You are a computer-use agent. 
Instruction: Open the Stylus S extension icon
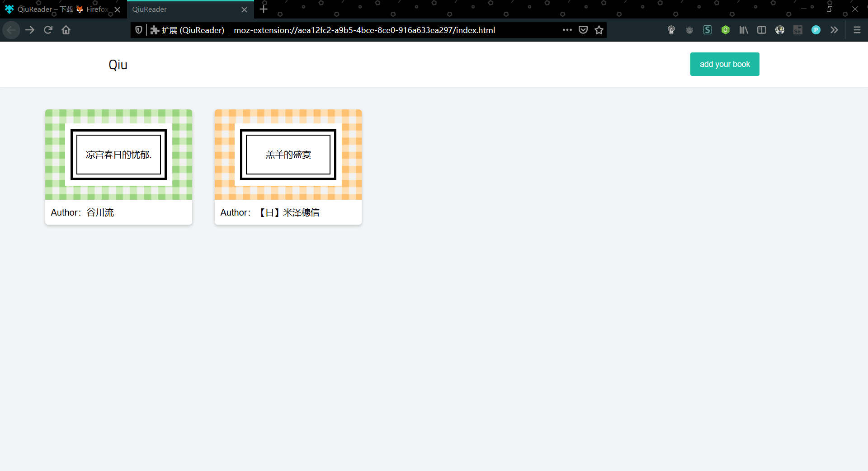point(708,30)
